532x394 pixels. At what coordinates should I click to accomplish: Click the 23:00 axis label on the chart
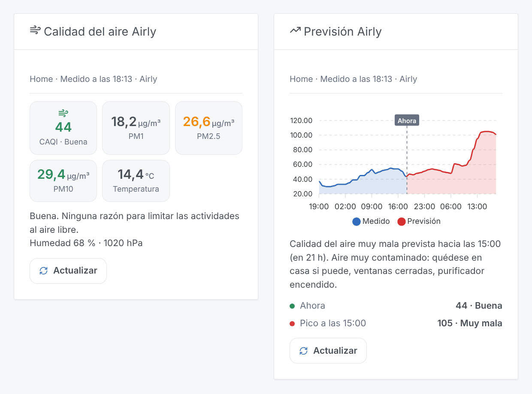(x=425, y=207)
